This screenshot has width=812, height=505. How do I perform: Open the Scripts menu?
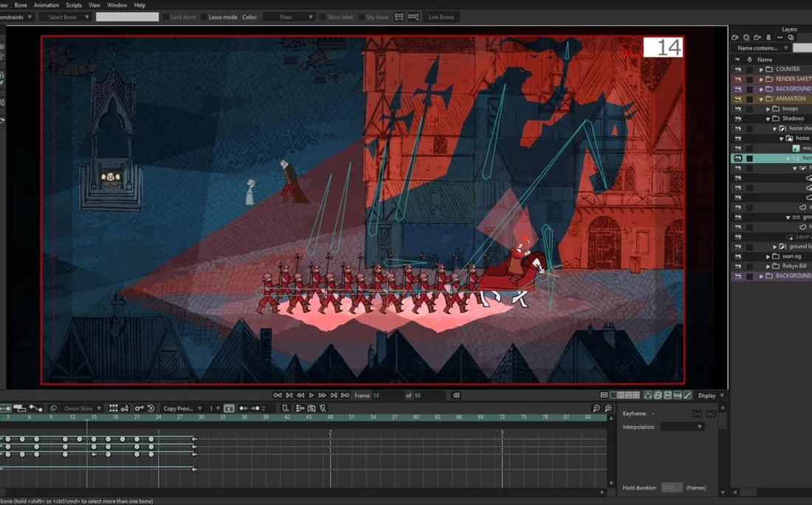(x=74, y=5)
